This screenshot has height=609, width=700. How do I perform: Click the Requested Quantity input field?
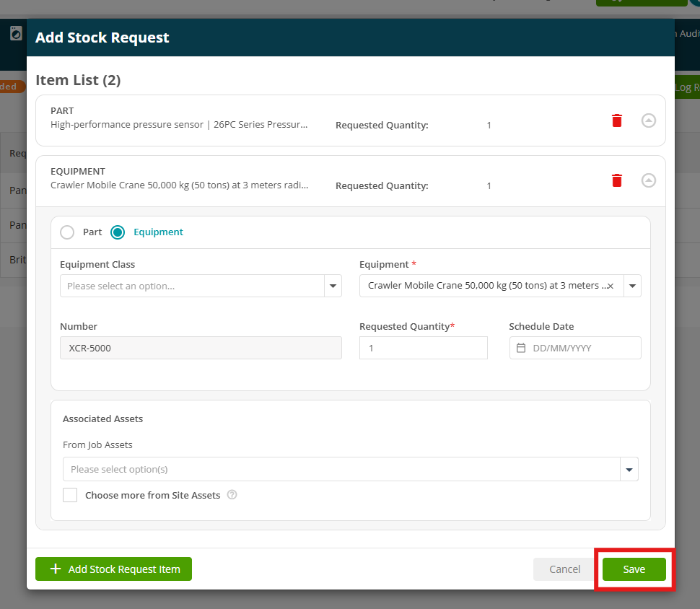coord(423,348)
